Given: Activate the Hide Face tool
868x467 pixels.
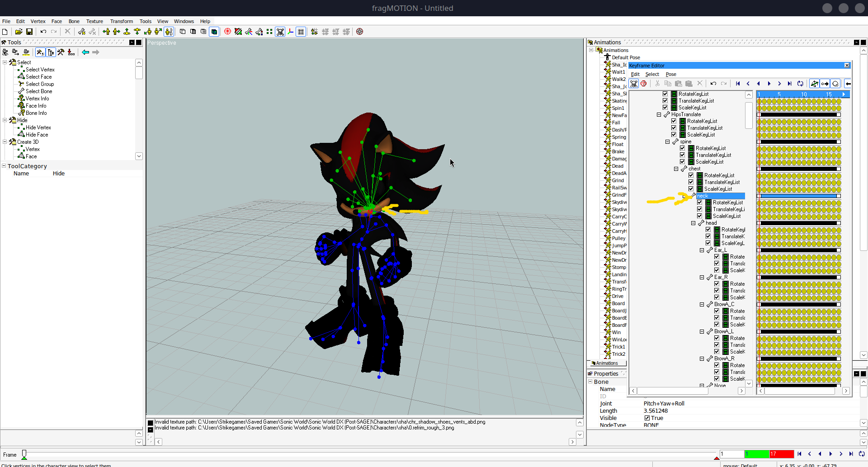Looking at the screenshot, I should click(x=36, y=134).
